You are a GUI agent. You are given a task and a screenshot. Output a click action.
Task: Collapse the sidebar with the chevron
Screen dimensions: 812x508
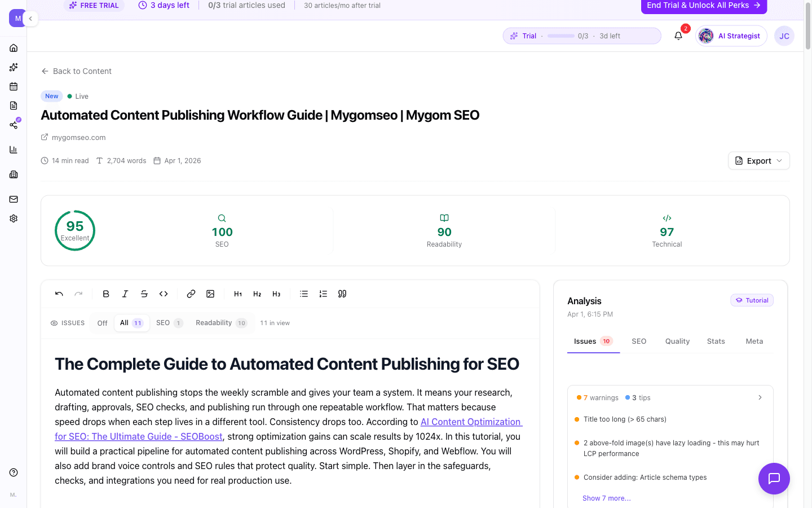(x=30, y=18)
